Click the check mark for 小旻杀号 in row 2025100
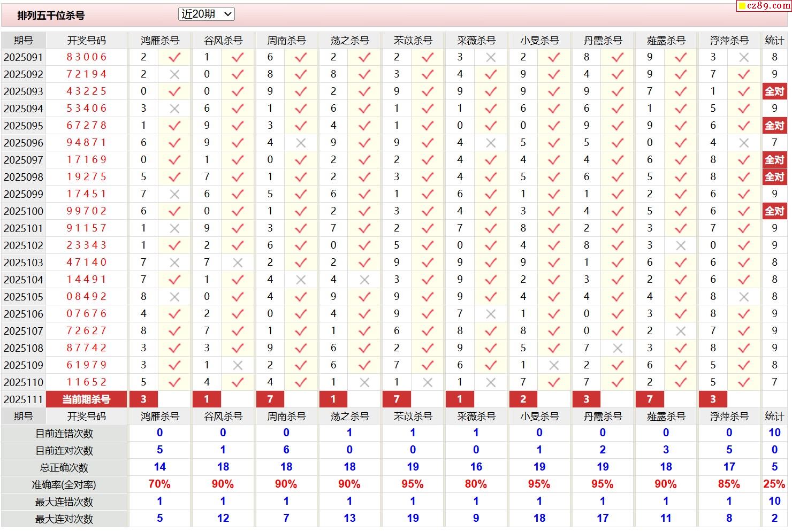 (x=554, y=211)
